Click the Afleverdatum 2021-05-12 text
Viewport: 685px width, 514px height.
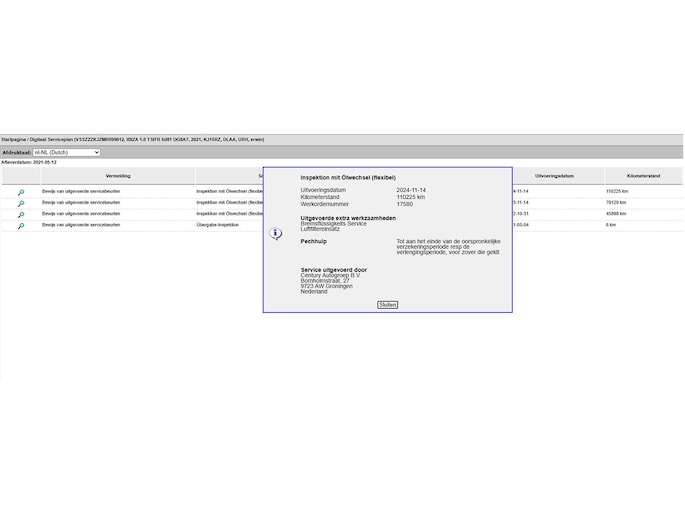(x=29, y=162)
